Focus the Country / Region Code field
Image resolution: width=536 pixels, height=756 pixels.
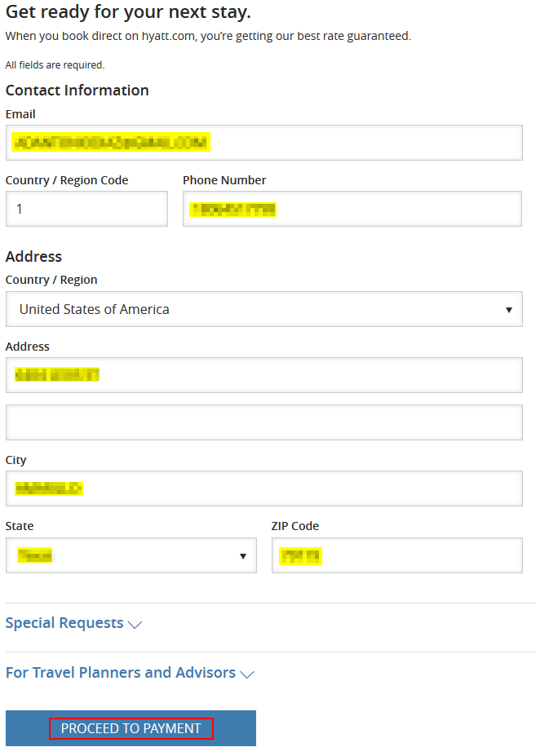tap(86, 209)
